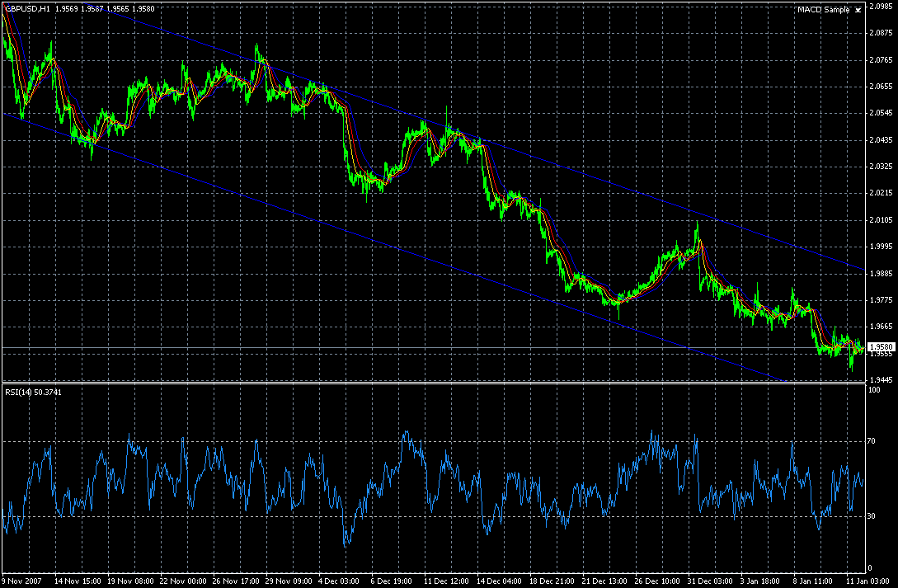Click the 2.0765 price scale value

pyautogui.click(x=881, y=60)
